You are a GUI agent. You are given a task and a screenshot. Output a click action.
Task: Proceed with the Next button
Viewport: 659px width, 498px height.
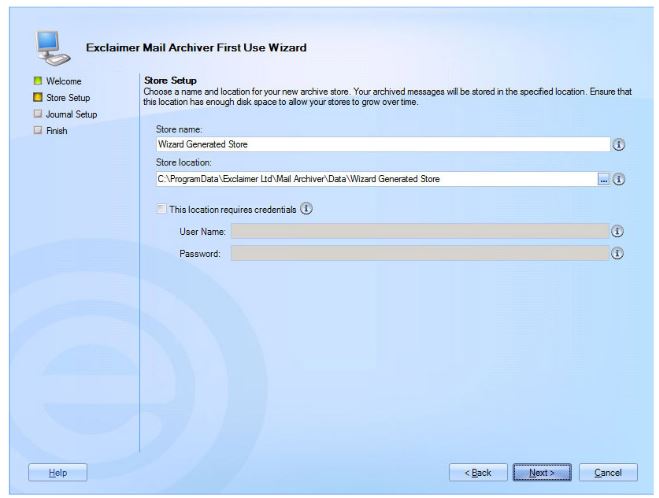pos(542,473)
